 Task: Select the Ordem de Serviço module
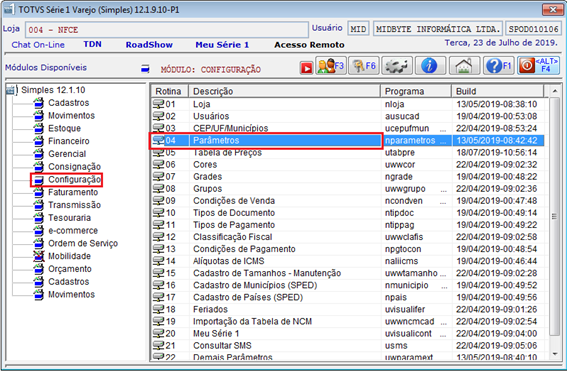pos(83,243)
